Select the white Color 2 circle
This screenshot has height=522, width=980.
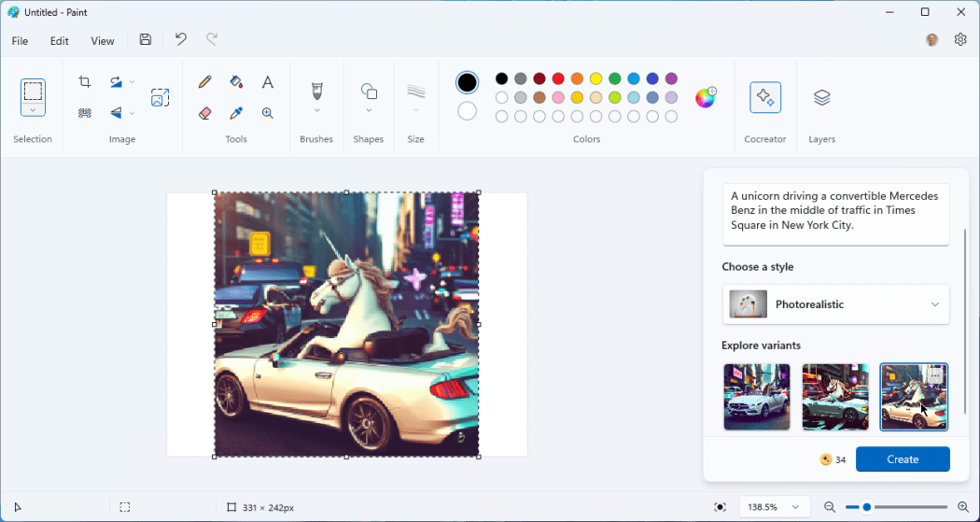(x=467, y=111)
